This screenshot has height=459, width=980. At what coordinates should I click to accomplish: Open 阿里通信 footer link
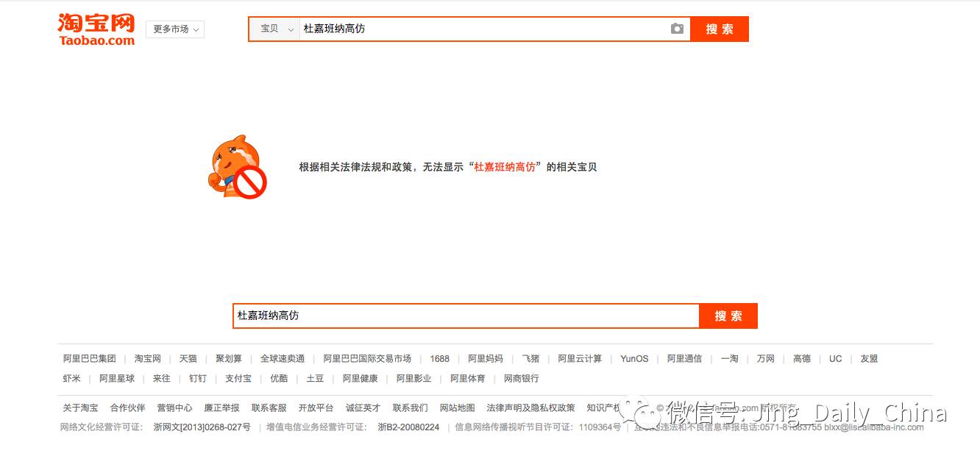[684, 359]
